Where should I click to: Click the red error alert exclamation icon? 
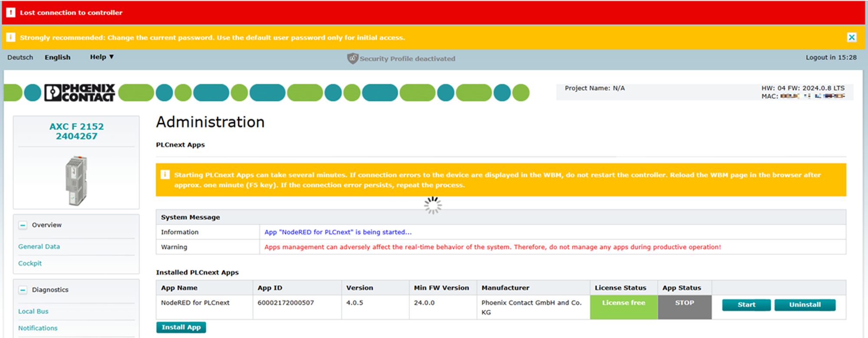(x=11, y=13)
